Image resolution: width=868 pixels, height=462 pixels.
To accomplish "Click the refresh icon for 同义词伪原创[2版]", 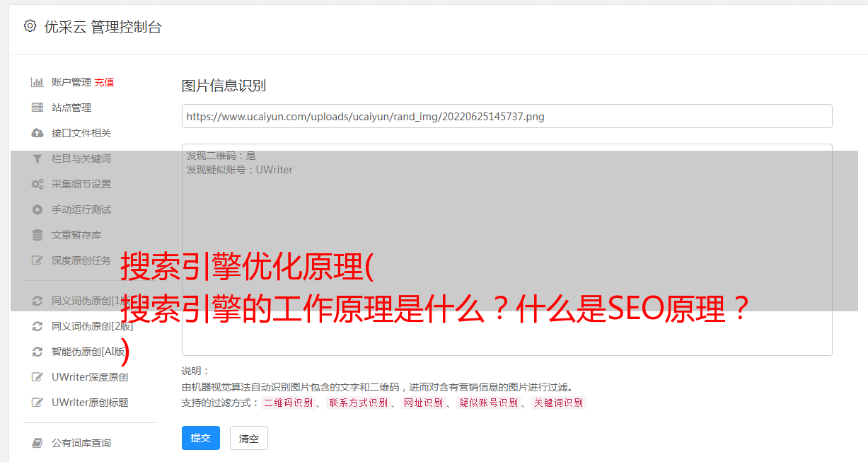I will [x=37, y=326].
